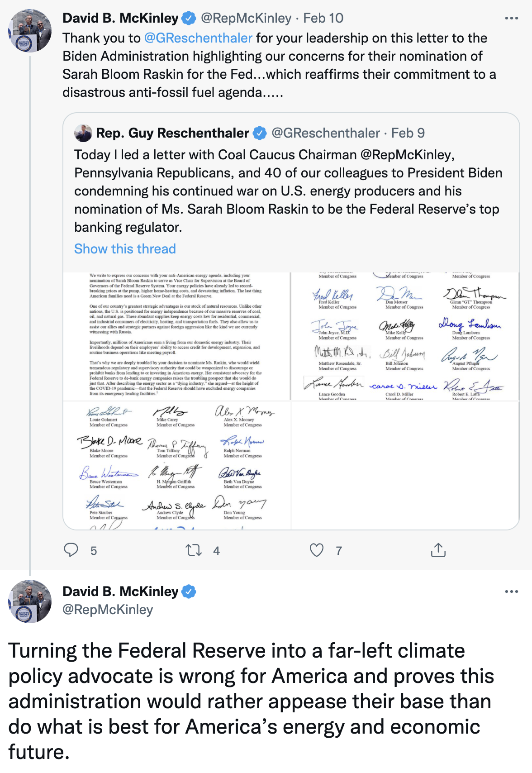Click McKinley's top profile avatar
This screenshot has height=773, width=532.
30,31
